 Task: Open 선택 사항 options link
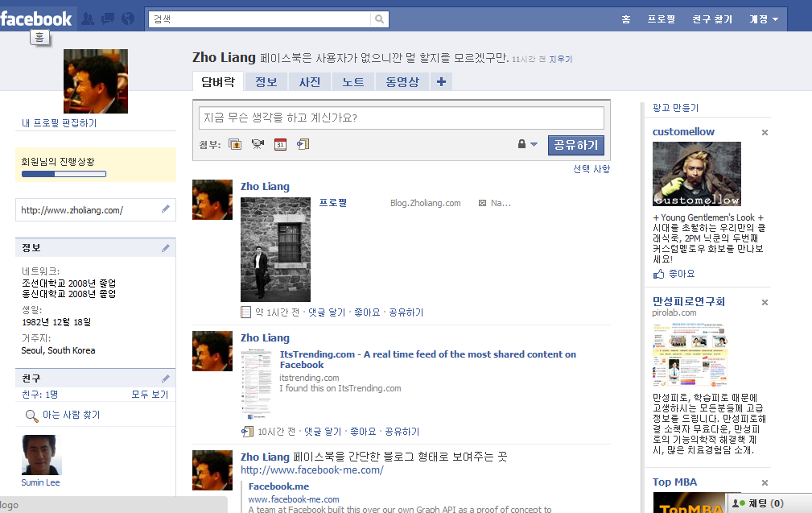point(591,169)
